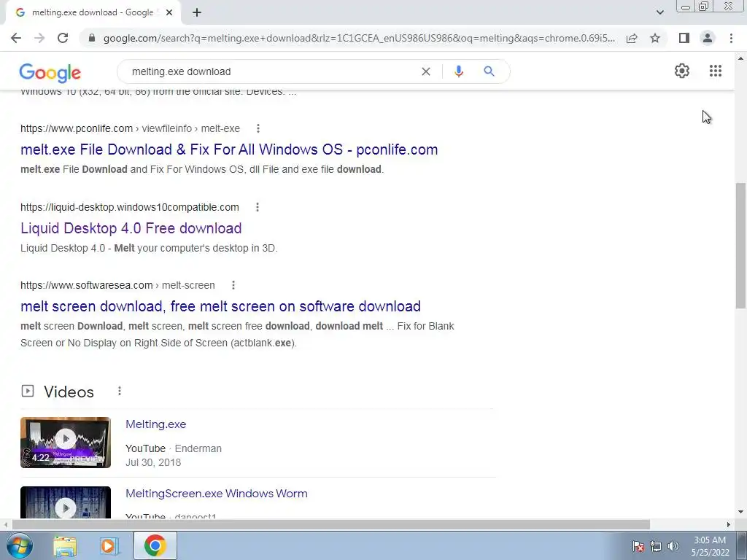
Task: Launch Windows Media Player from taskbar
Action: click(109, 545)
